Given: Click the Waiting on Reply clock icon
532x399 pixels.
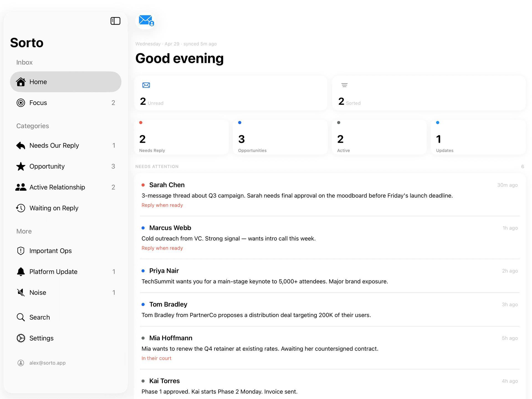Looking at the screenshot, I should coord(21,208).
